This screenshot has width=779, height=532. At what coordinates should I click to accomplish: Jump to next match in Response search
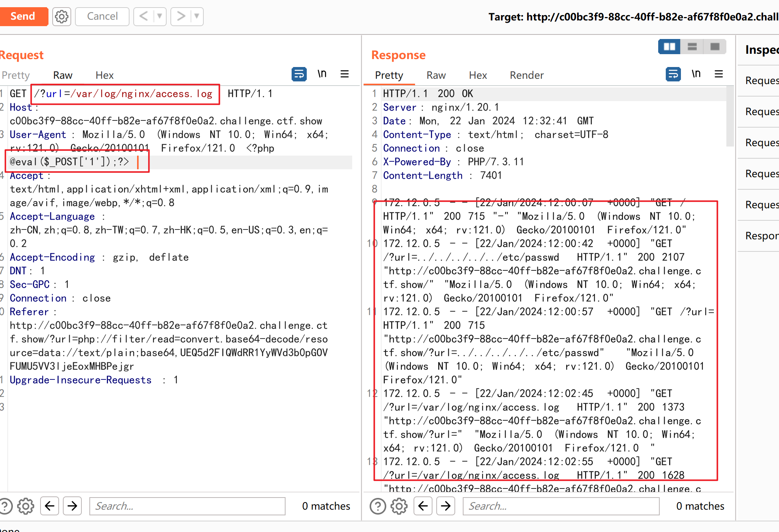[x=446, y=506]
